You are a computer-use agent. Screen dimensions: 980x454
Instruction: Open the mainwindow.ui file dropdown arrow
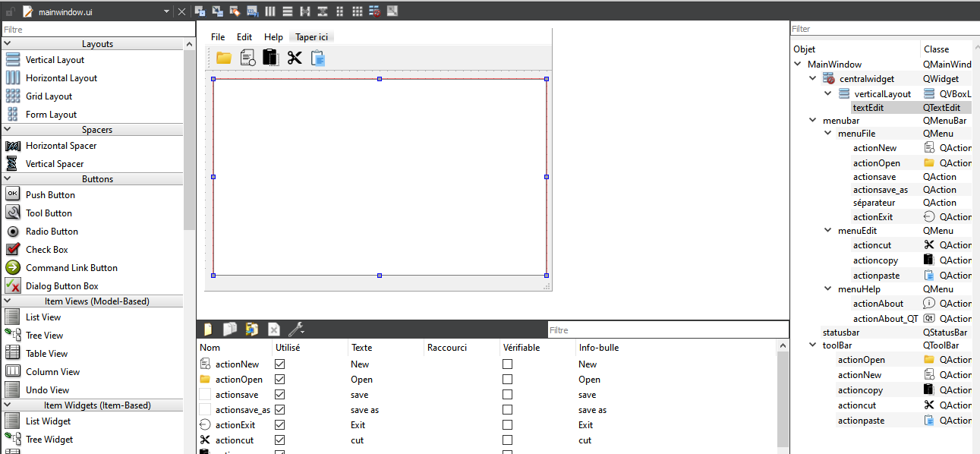click(166, 12)
